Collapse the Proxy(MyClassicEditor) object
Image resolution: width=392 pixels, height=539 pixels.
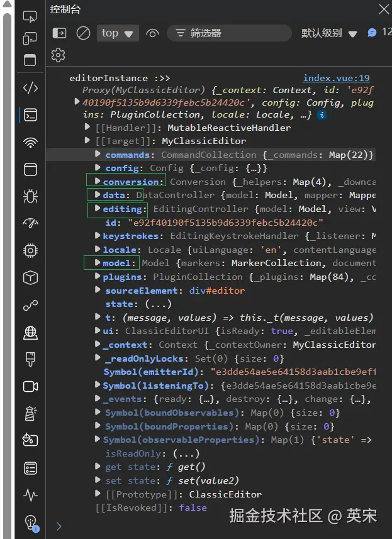[77, 102]
